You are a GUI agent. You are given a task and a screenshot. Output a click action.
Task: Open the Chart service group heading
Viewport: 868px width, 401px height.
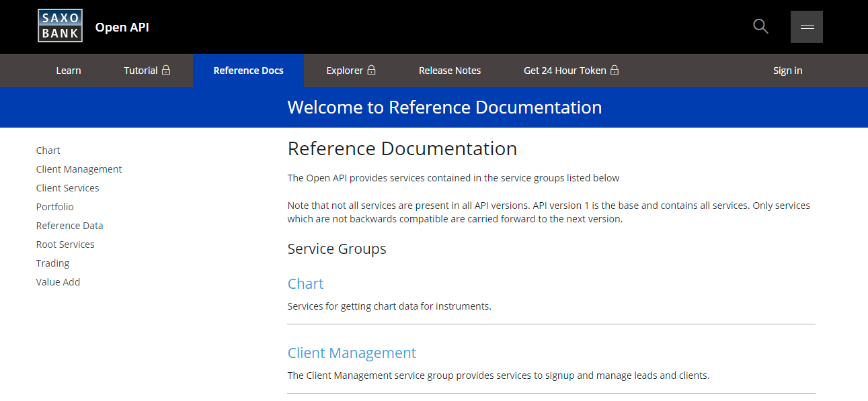(x=305, y=283)
